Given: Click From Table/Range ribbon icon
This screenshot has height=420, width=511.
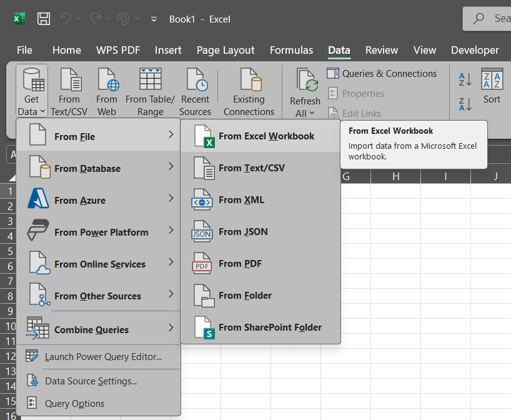Looking at the screenshot, I should (x=150, y=92).
